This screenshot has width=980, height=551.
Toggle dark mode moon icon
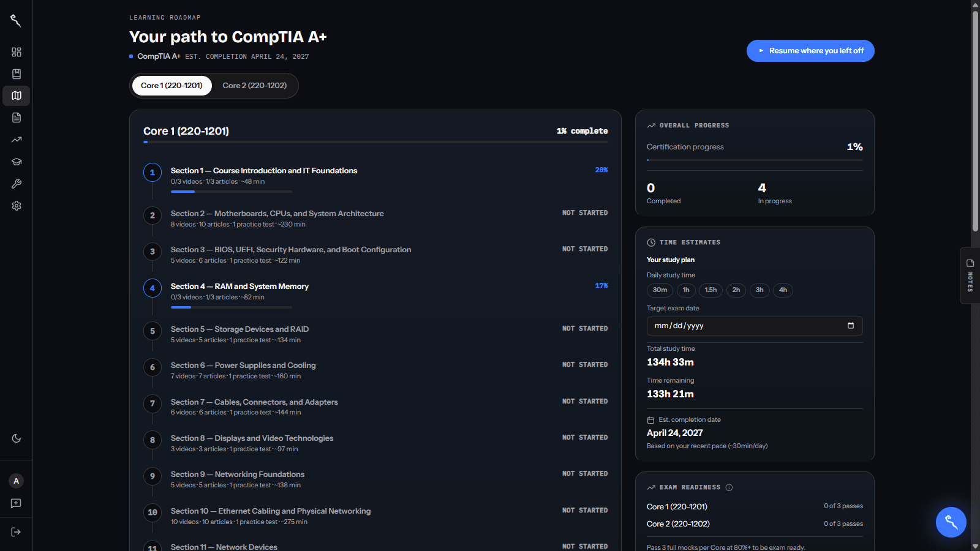(x=17, y=438)
